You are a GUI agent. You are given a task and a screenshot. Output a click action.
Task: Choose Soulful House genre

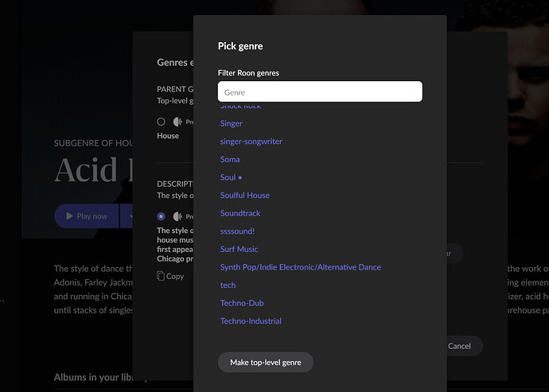[x=244, y=195]
